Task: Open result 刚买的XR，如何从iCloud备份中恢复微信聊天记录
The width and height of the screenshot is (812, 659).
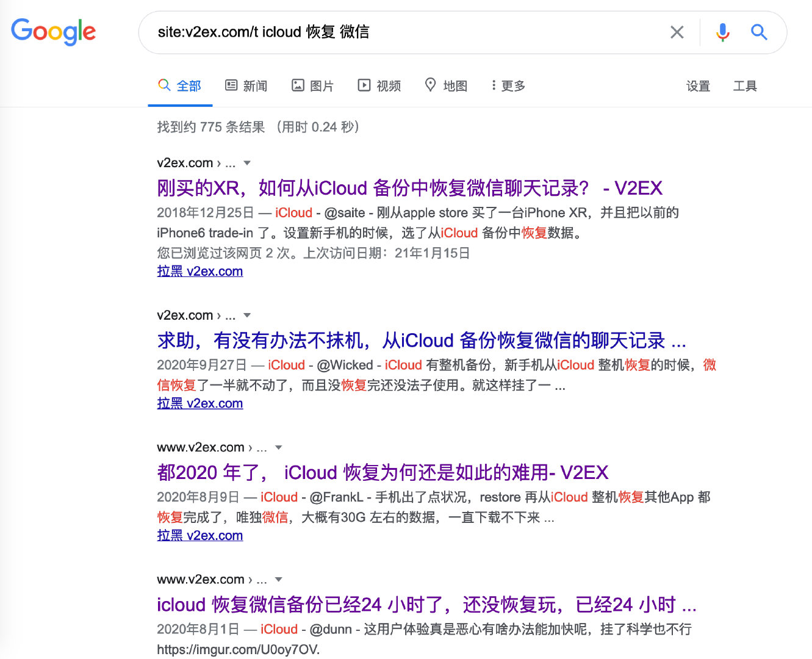Action: pyautogui.click(x=409, y=188)
